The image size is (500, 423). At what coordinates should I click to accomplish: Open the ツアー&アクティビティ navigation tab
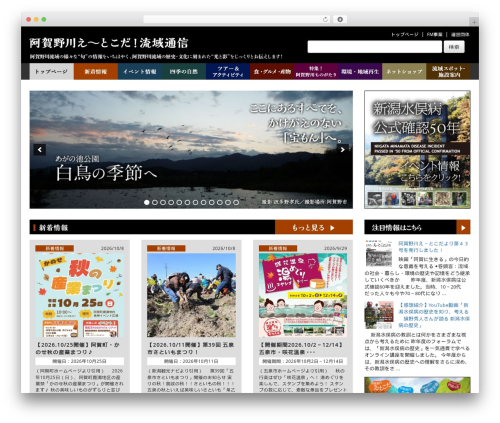(228, 71)
